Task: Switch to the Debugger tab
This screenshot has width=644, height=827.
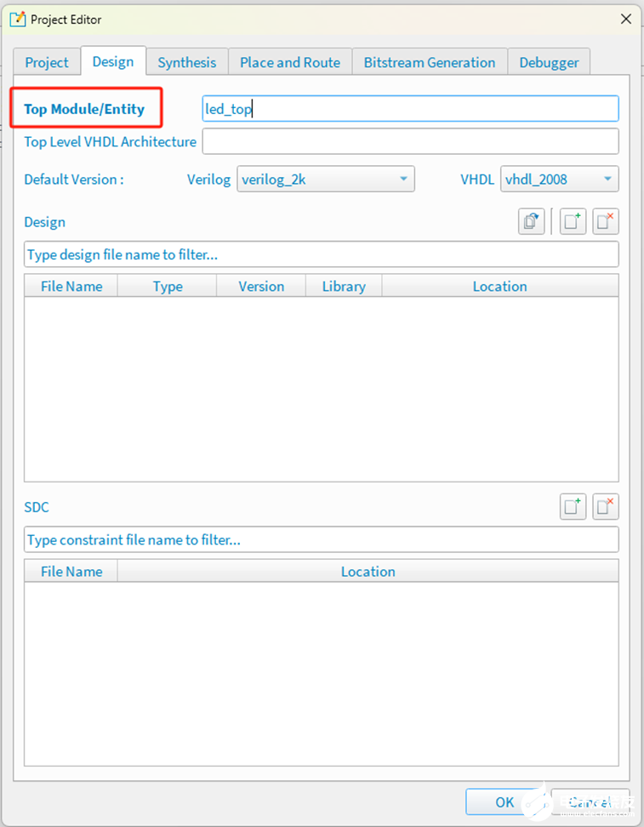Action: tap(549, 62)
